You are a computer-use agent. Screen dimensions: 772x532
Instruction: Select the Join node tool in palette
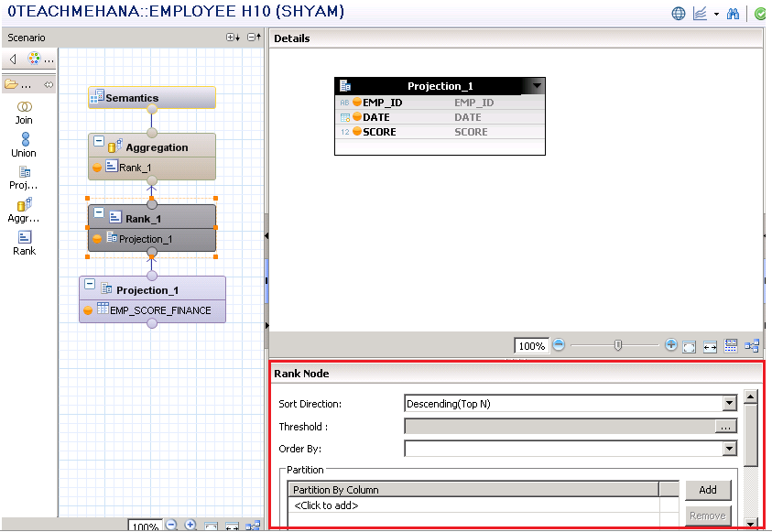point(24,114)
